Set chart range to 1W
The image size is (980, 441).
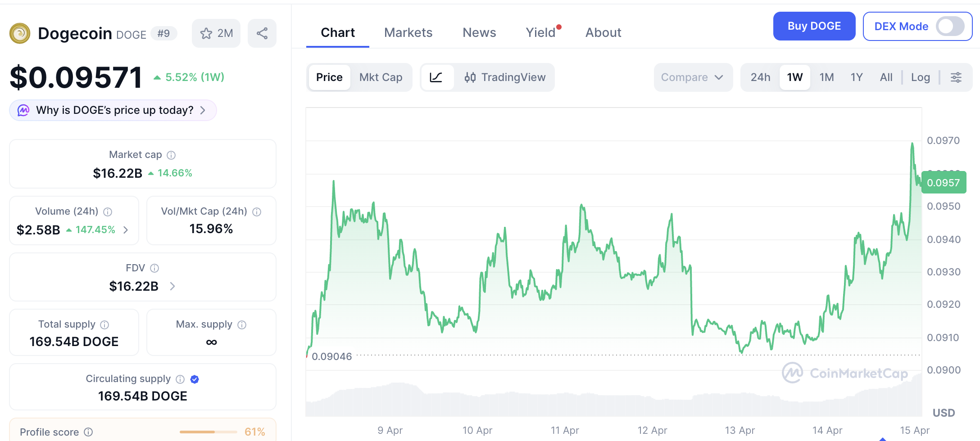(x=795, y=77)
